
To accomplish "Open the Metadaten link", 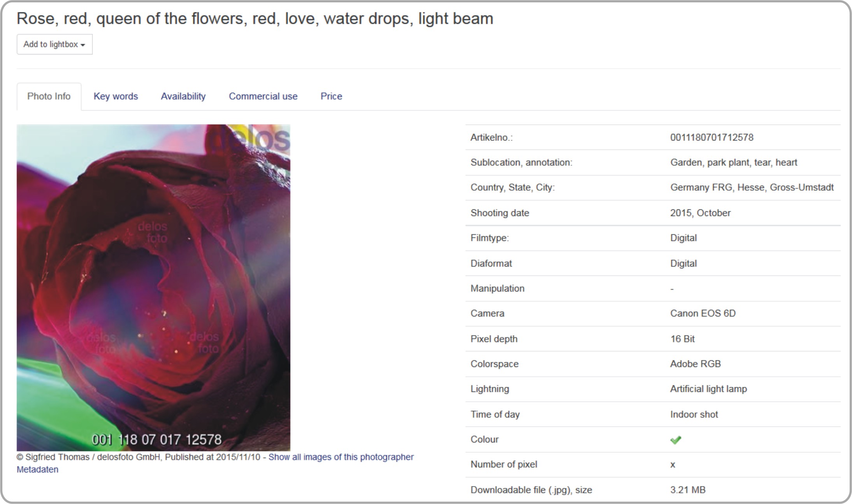I will pyautogui.click(x=37, y=469).
